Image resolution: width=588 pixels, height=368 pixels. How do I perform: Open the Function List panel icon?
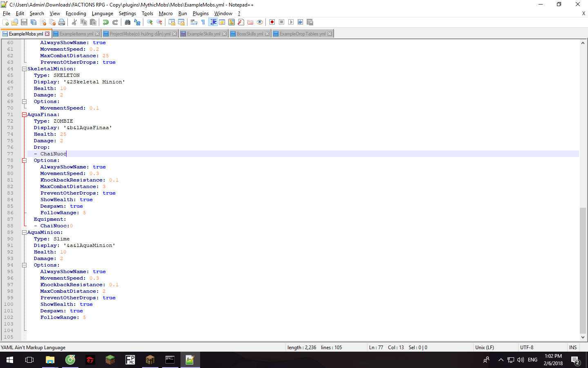coord(241,22)
